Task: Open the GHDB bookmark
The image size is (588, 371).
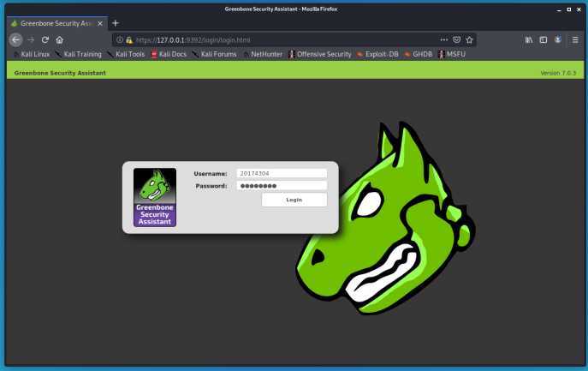Action: point(419,54)
